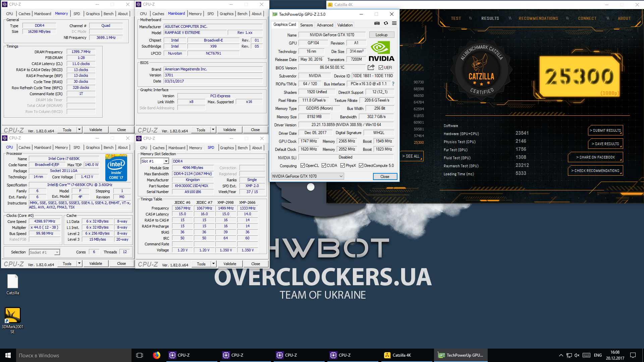
Task: Open the Socket #1 selection dropdown
Action: point(44,252)
